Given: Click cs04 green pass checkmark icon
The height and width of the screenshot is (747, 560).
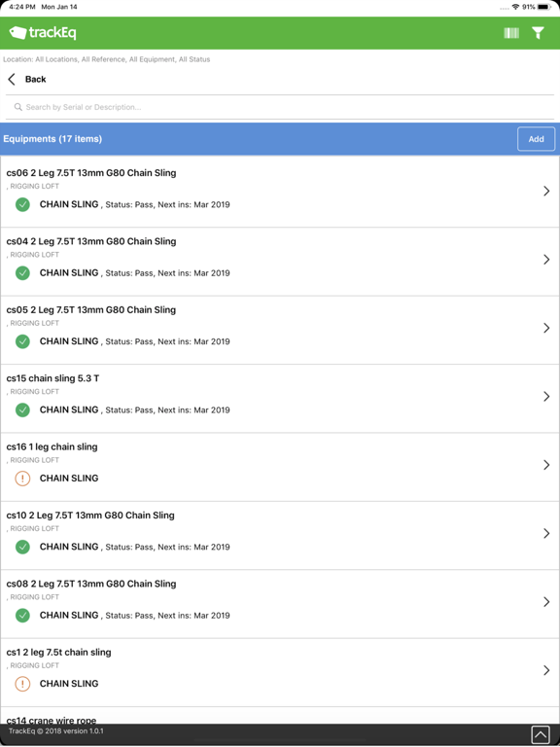Looking at the screenshot, I should click(x=22, y=273).
